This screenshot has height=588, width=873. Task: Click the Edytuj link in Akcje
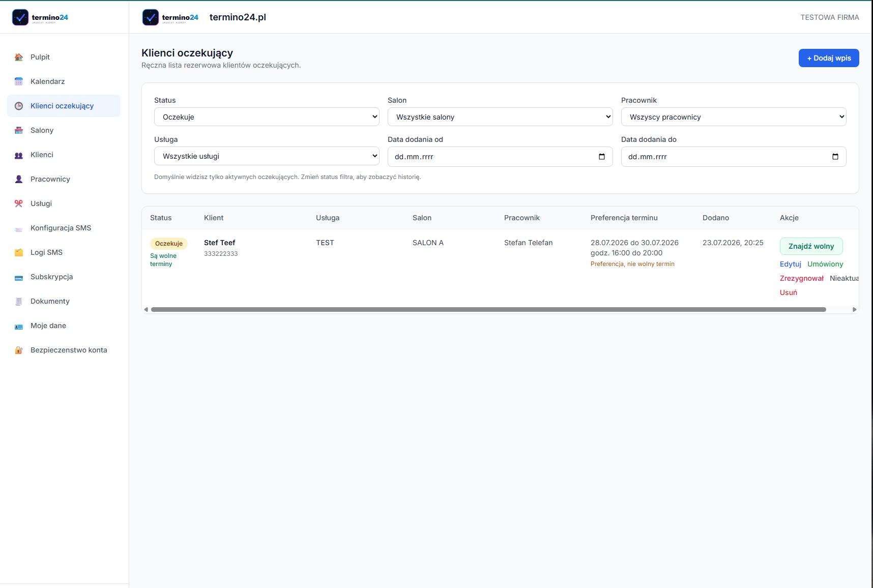(790, 264)
